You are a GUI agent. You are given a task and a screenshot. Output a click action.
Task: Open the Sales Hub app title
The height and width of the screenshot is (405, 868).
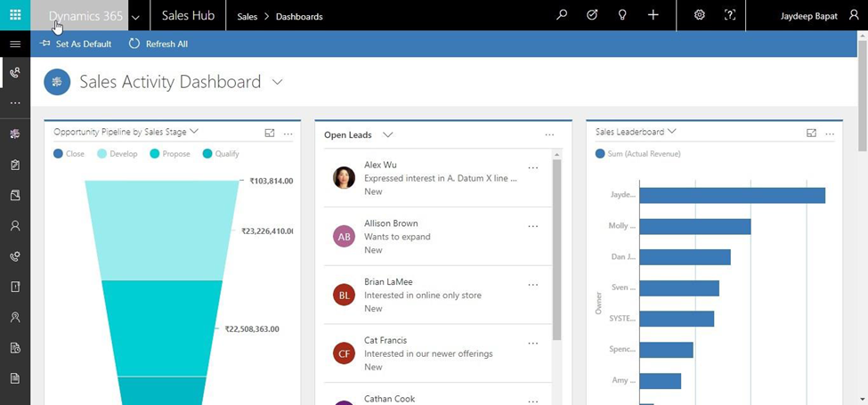point(188,16)
